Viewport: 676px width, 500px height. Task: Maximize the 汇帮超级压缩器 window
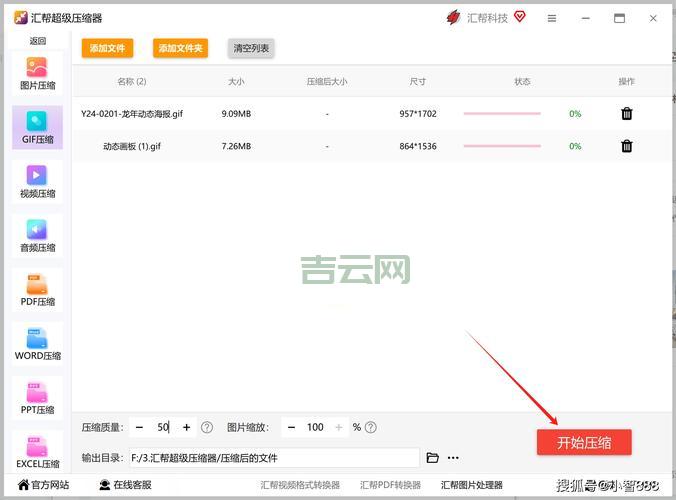click(x=620, y=18)
